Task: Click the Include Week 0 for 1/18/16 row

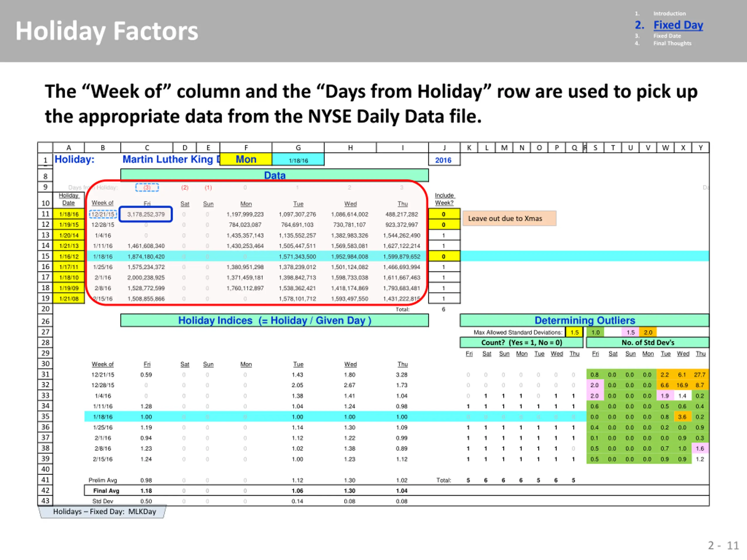Action: pos(444,257)
